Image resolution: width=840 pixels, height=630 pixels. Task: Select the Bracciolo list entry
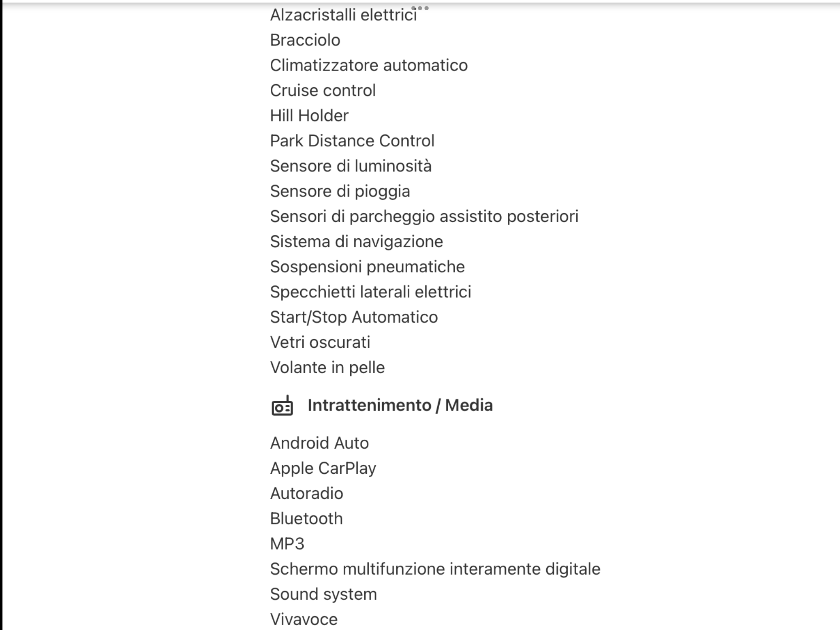tap(305, 40)
